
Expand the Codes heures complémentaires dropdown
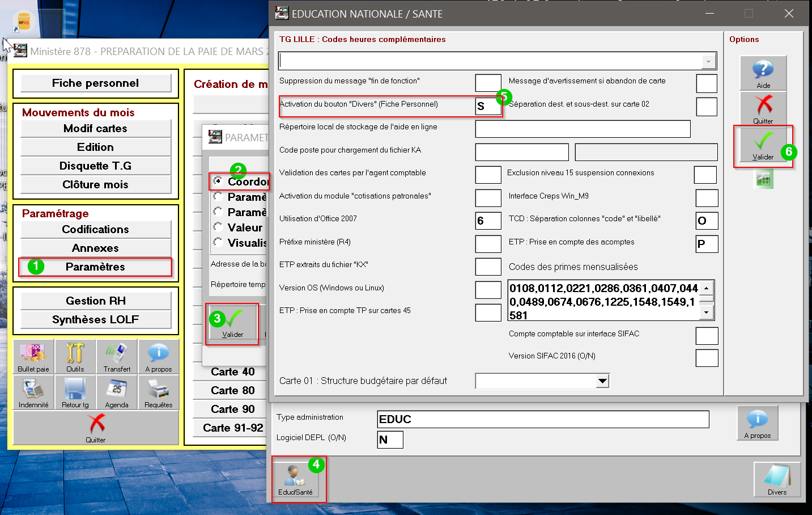(x=708, y=61)
